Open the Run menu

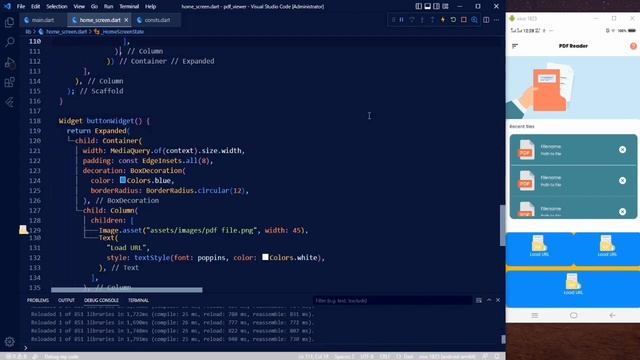click(x=108, y=7)
